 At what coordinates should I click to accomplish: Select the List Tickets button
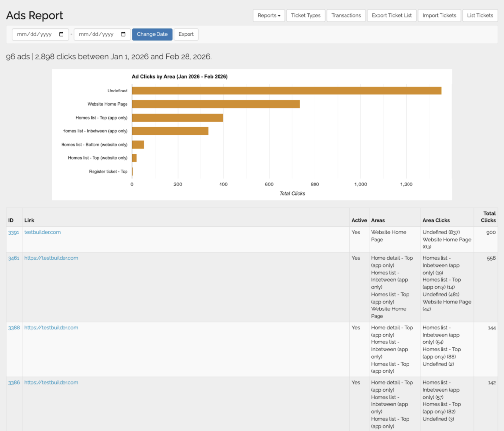click(480, 16)
